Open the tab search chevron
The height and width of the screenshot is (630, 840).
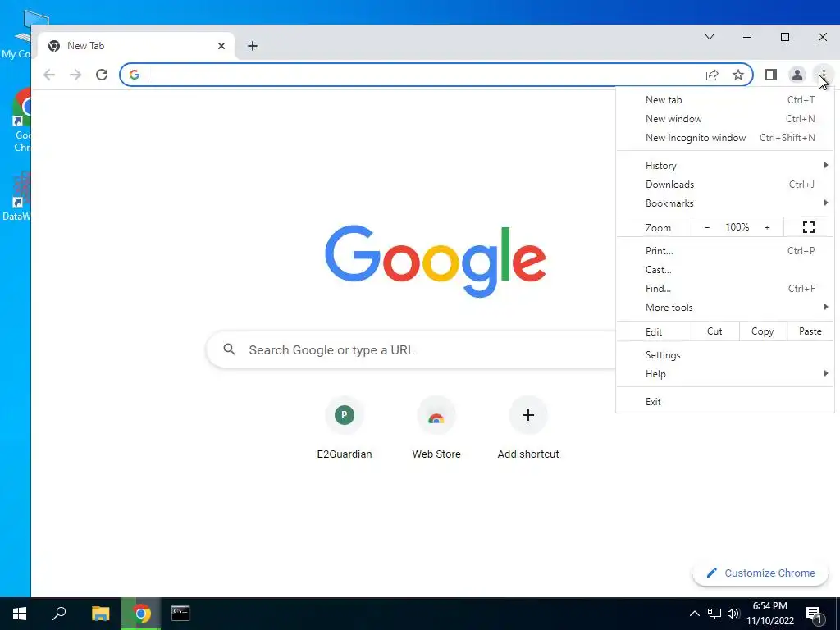(x=710, y=37)
